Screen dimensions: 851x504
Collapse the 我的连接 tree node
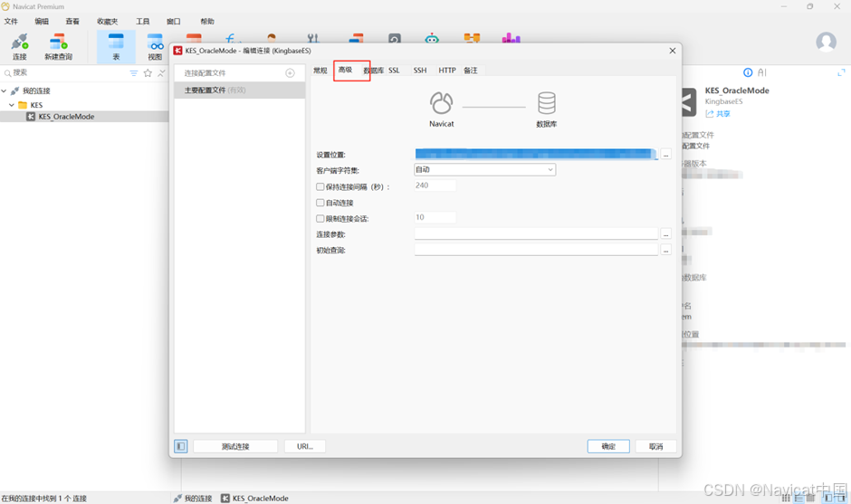pyautogui.click(x=5, y=90)
